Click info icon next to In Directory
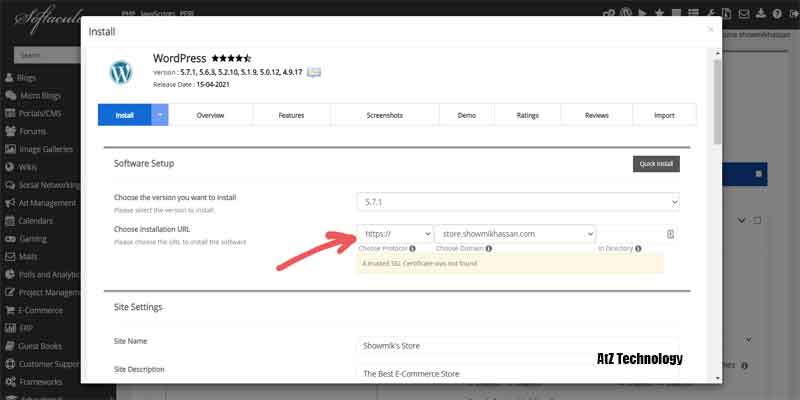The height and width of the screenshot is (400, 800). click(638, 248)
